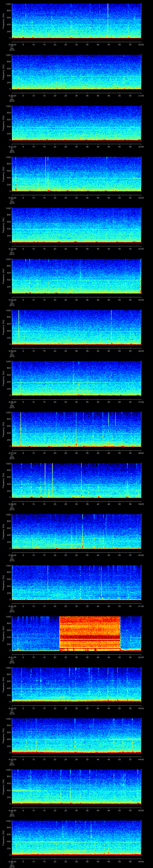Viewport: 153px width, 868px height.
Task: Click the 6:30:00 start time label
Action: [12, 96]
